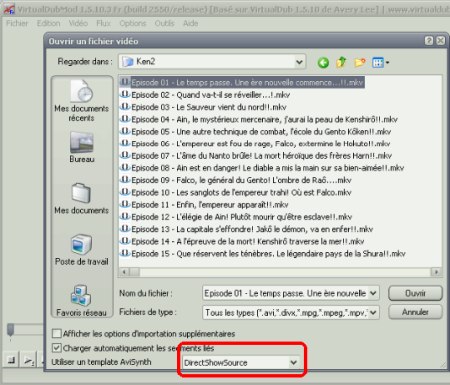The image size is (450, 385).
Task: Select Episode 10 - Les sanglots de l'empereur
Action: (x=236, y=192)
